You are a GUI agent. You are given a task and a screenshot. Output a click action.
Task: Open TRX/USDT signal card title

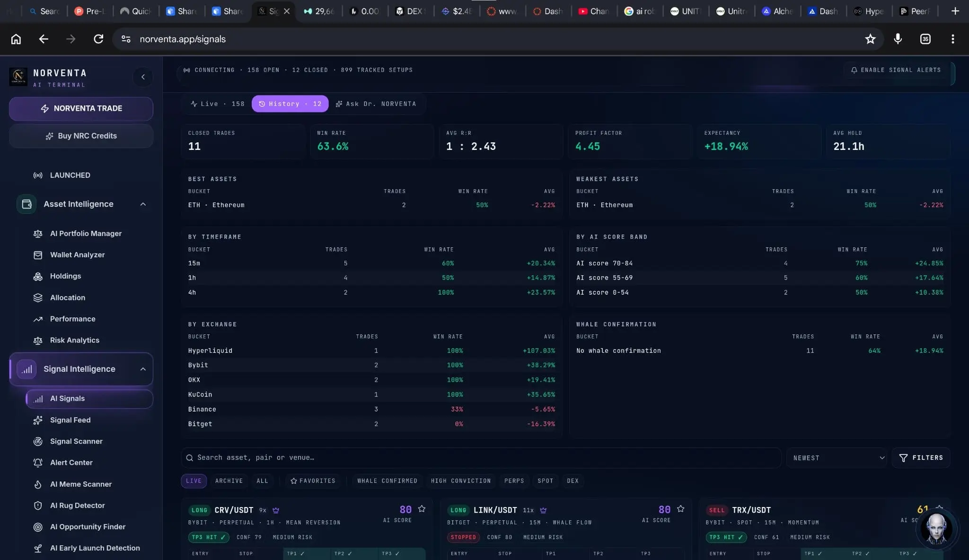[x=751, y=510]
